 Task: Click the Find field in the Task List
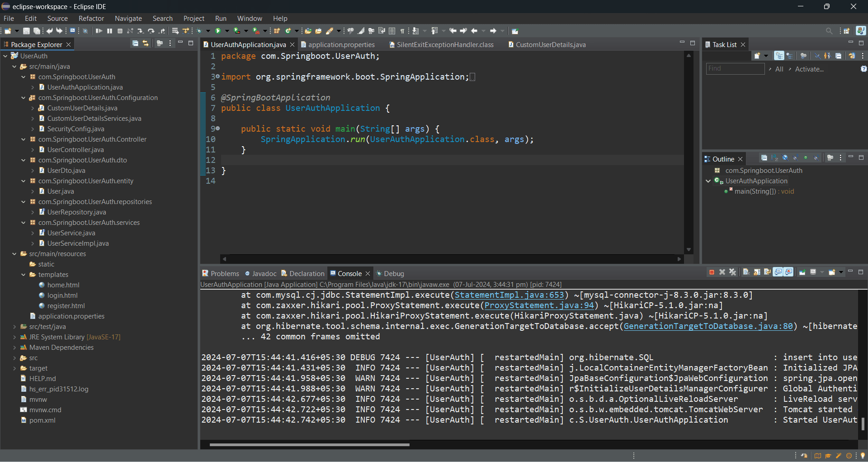click(735, 69)
